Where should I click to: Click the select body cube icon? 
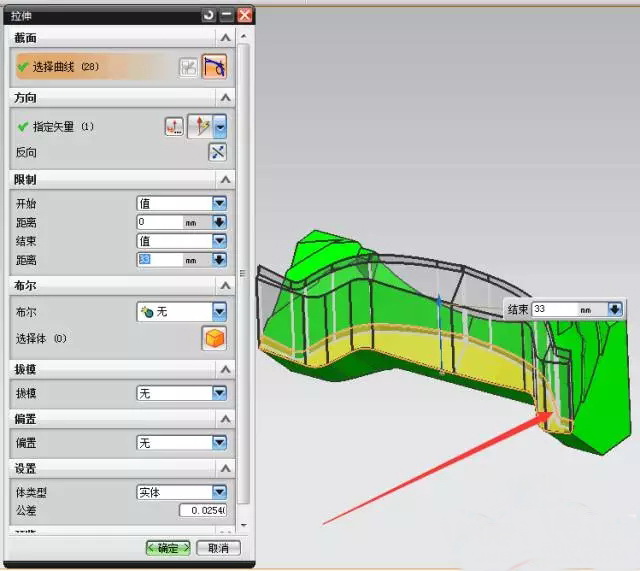(214, 338)
